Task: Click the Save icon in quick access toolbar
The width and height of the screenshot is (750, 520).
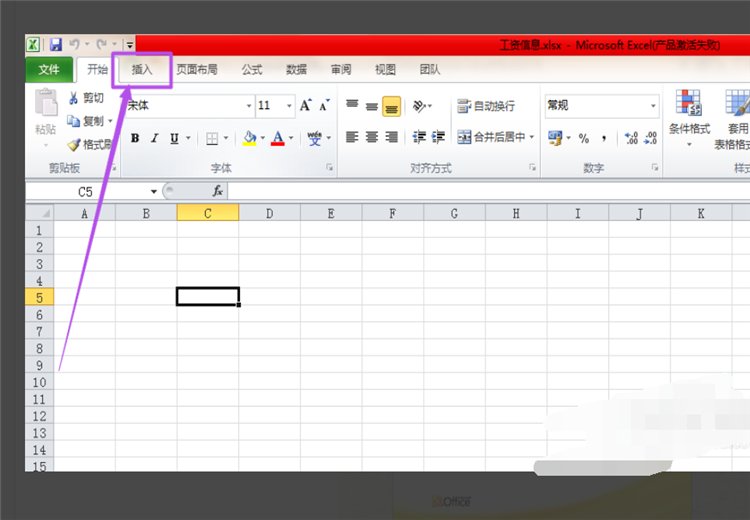Action: coord(56,44)
